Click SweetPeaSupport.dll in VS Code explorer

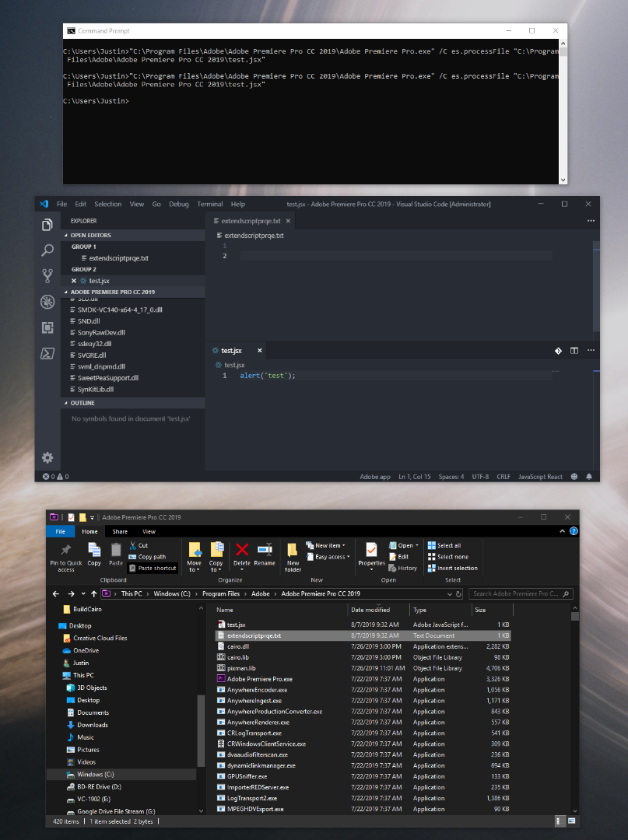pos(107,378)
